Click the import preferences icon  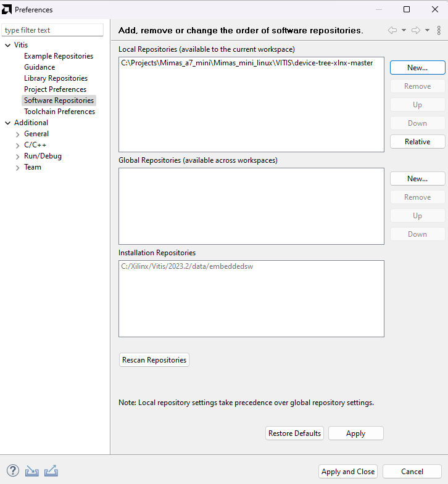pos(32,471)
